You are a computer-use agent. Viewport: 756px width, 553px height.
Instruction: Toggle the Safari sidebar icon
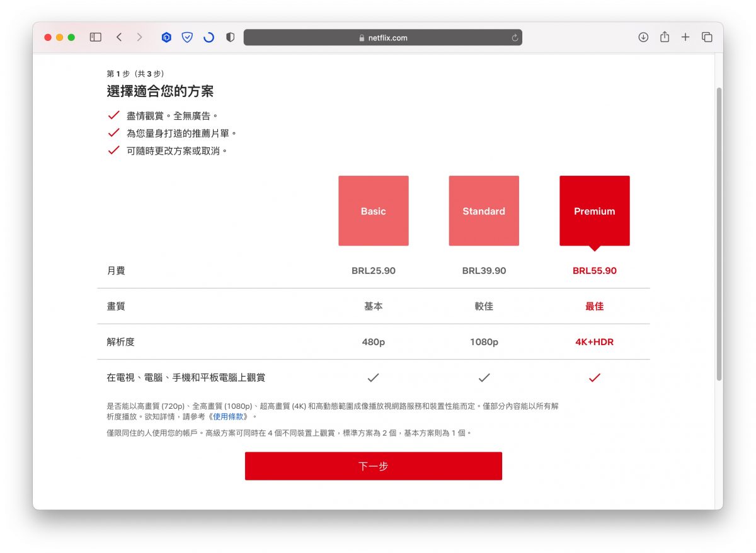(96, 37)
